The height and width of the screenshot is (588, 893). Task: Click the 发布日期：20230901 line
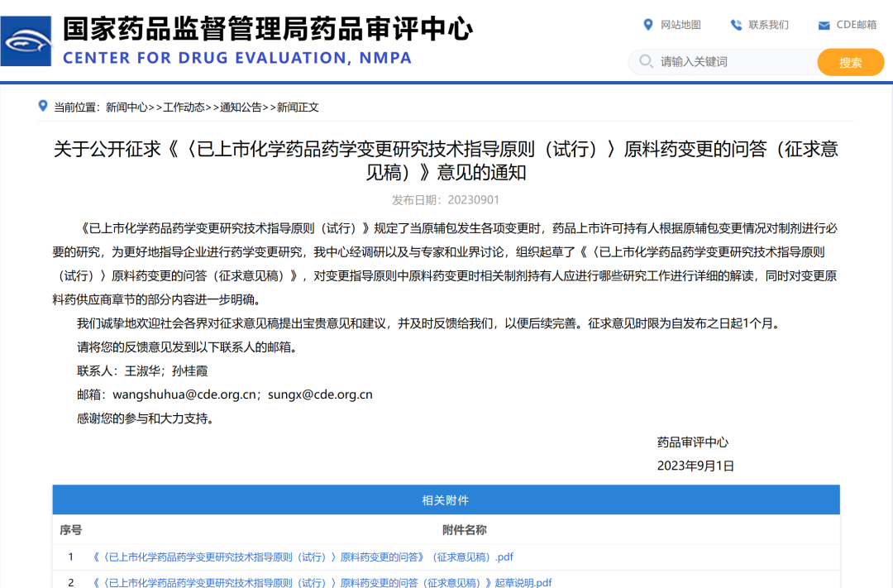pyautogui.click(x=446, y=200)
